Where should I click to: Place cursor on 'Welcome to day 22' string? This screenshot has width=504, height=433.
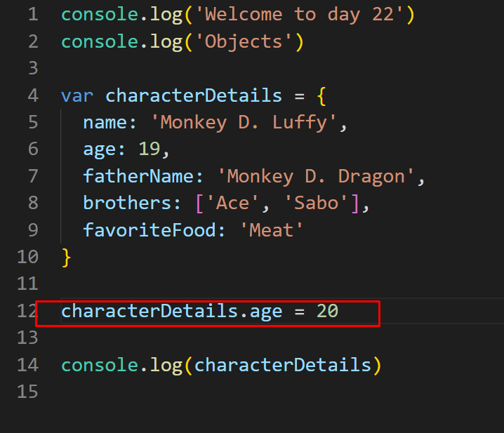tap(299, 15)
